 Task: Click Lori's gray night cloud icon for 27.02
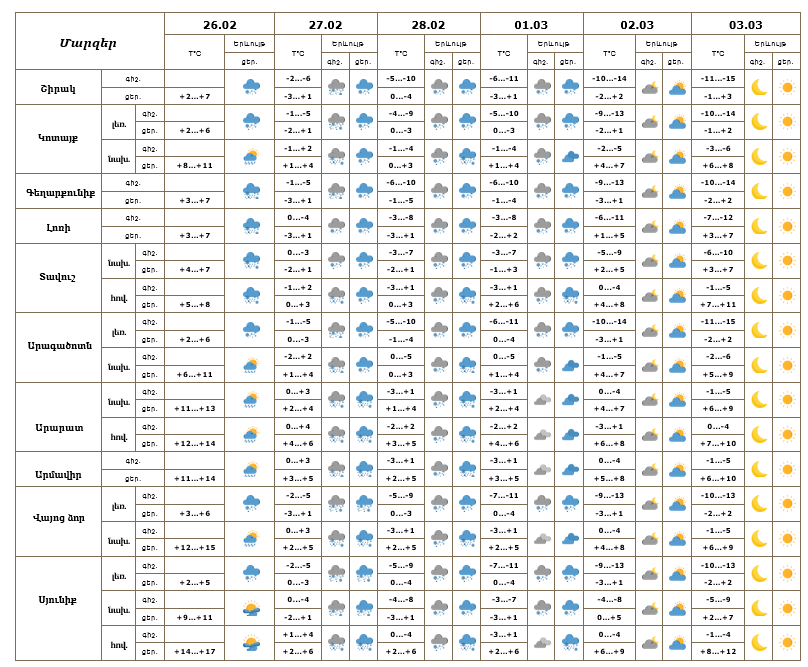pos(336,226)
